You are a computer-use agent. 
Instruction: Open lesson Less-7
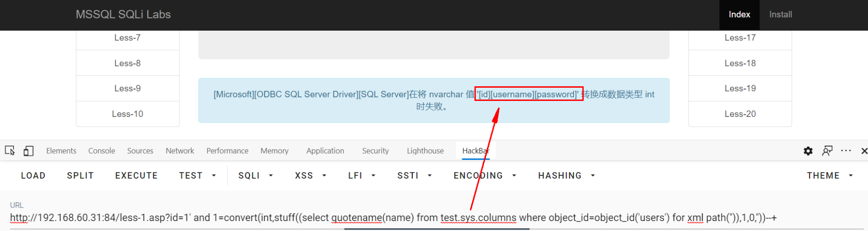click(127, 38)
